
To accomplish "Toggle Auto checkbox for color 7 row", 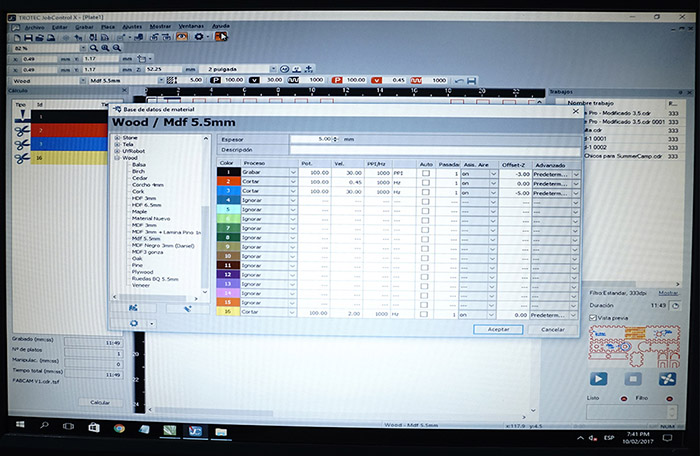I will [x=425, y=230].
